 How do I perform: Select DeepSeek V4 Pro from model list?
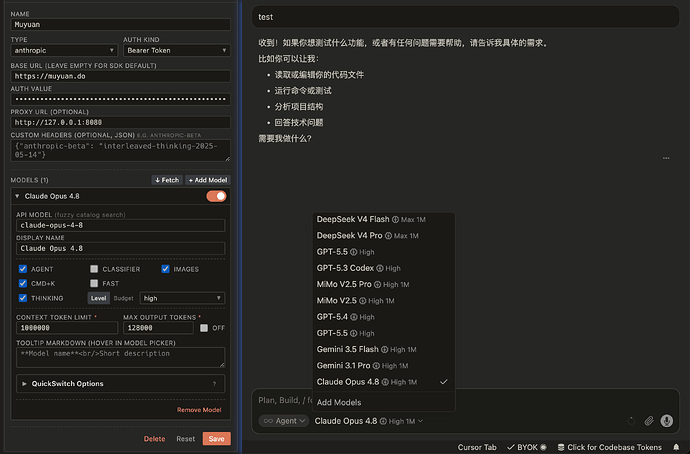click(383, 236)
